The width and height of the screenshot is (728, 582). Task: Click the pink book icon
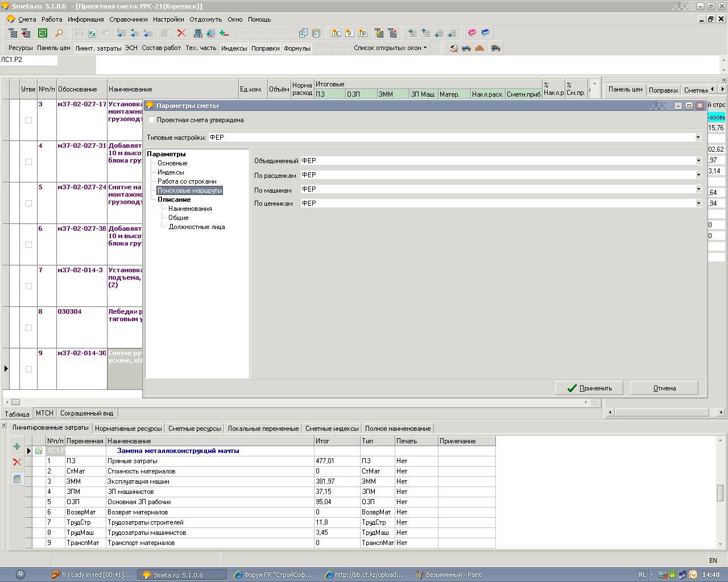pos(472,33)
